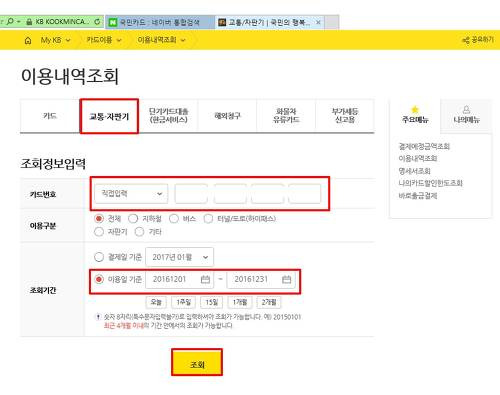The image size is (500, 395).
Task: Click the yellow 조회 button
Action: [197, 362]
